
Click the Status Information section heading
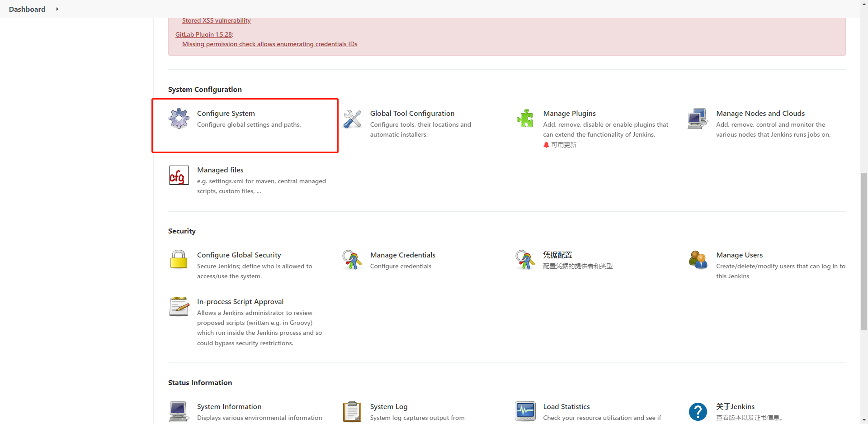pyautogui.click(x=200, y=383)
